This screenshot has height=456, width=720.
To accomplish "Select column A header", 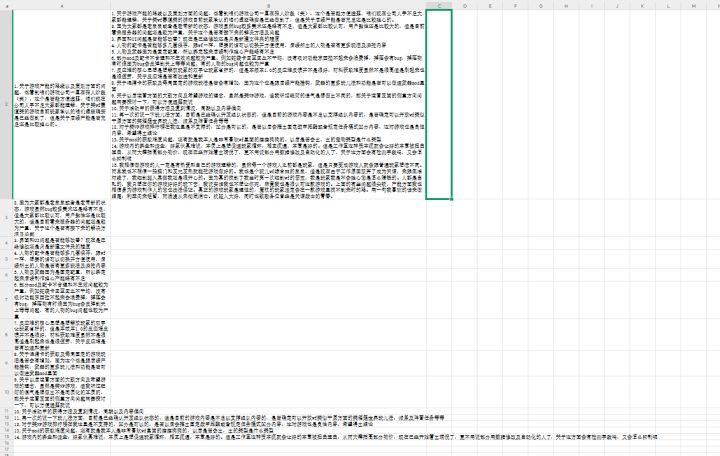I will (62, 6).
